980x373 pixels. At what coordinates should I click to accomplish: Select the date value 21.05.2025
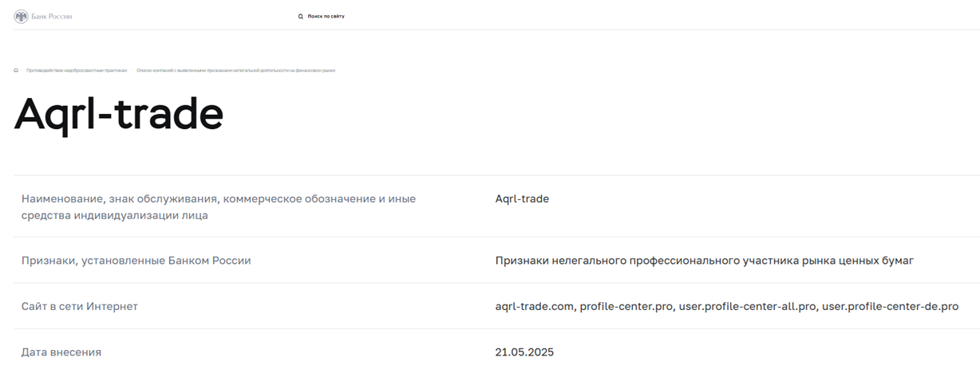(x=524, y=352)
